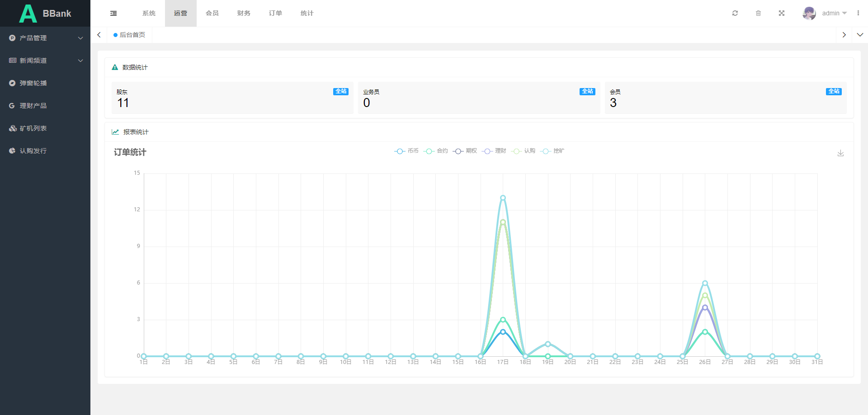The image size is (868, 415).
Task: Click the sidebar collapse menu icon
Action: (113, 14)
